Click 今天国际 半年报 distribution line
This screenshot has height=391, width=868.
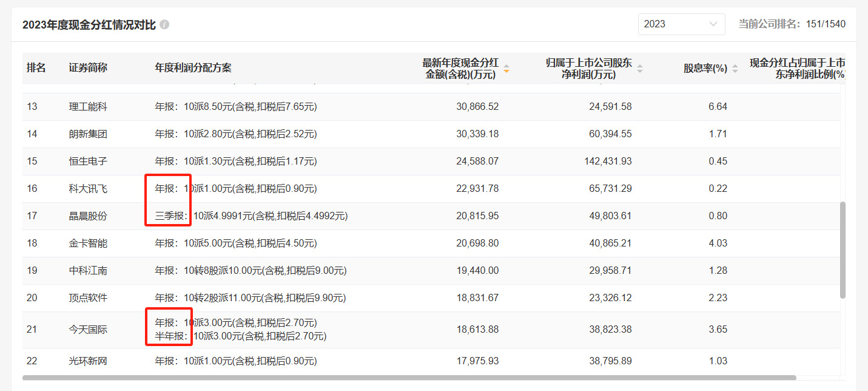pyautogui.click(x=241, y=336)
